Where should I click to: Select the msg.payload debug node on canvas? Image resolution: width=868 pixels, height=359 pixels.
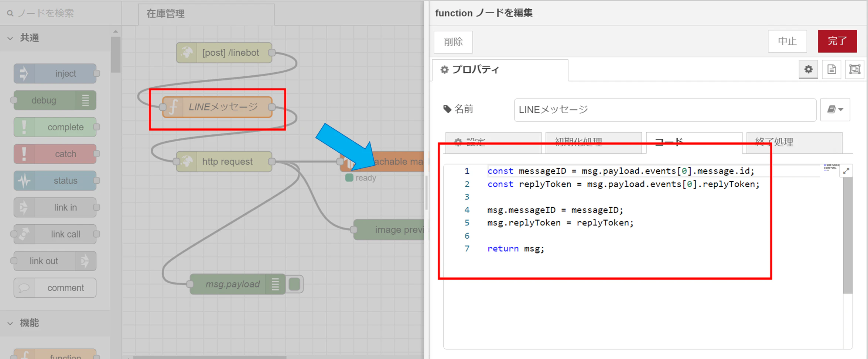point(237,284)
